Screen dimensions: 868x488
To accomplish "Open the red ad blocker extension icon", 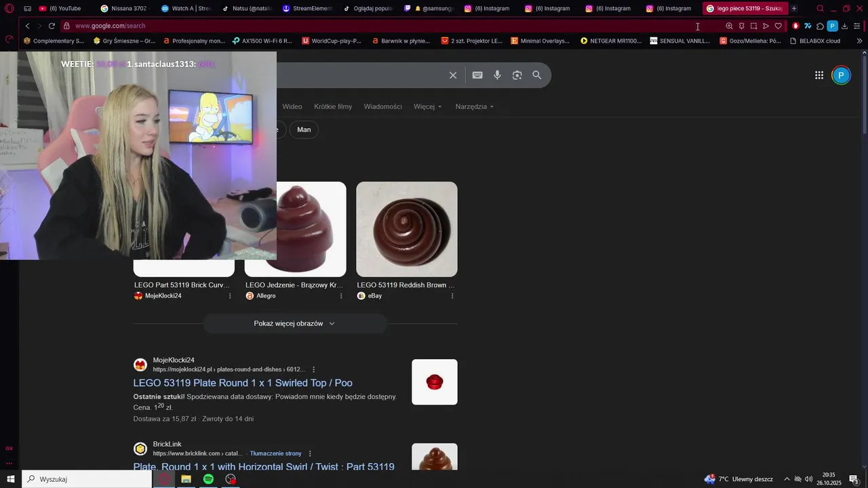I will [795, 26].
